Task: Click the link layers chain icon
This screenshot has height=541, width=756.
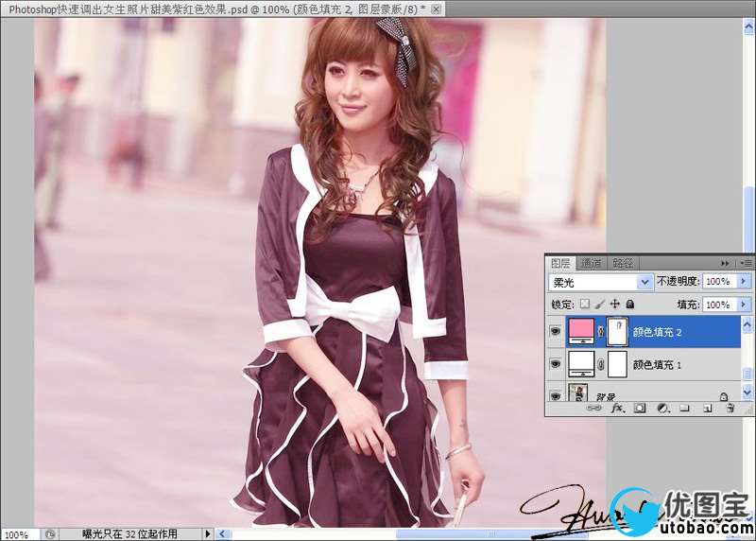Action: pos(593,409)
